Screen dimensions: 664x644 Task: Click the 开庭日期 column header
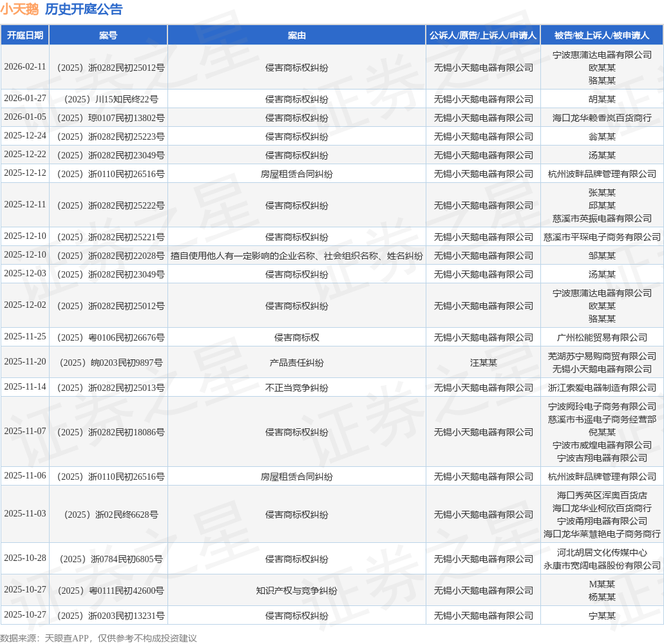(25, 35)
